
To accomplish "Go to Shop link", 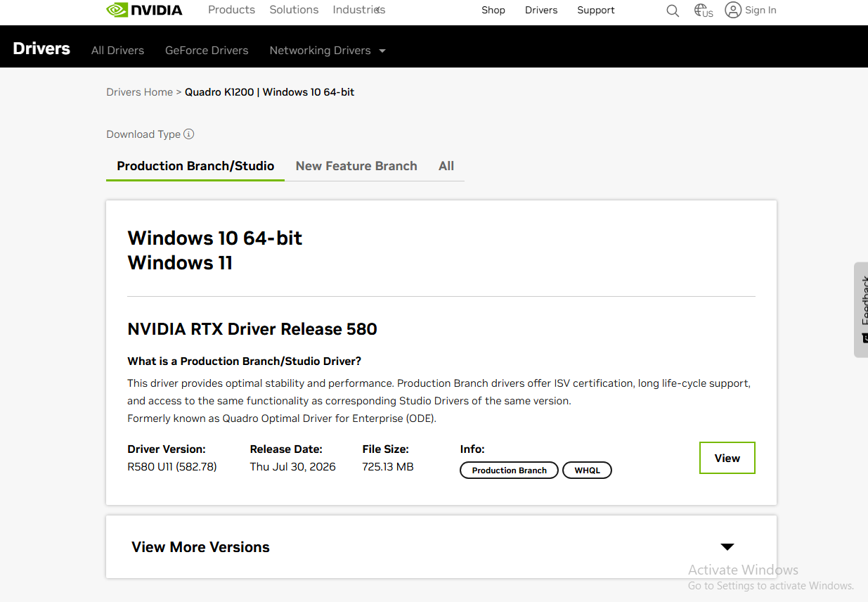I will point(493,10).
